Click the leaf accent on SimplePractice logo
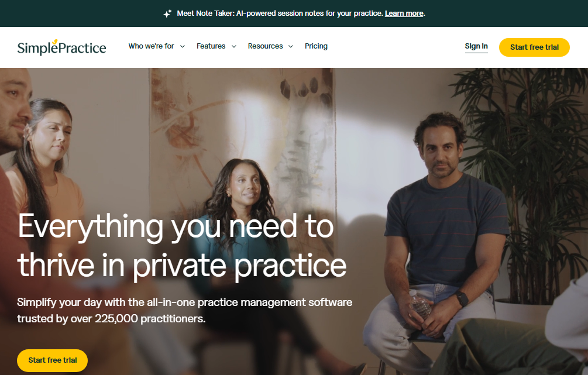This screenshot has width=588, height=375. click(55, 42)
